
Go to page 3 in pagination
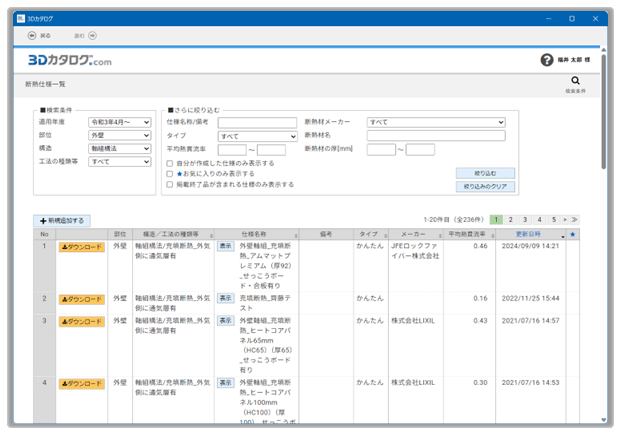tap(525, 219)
